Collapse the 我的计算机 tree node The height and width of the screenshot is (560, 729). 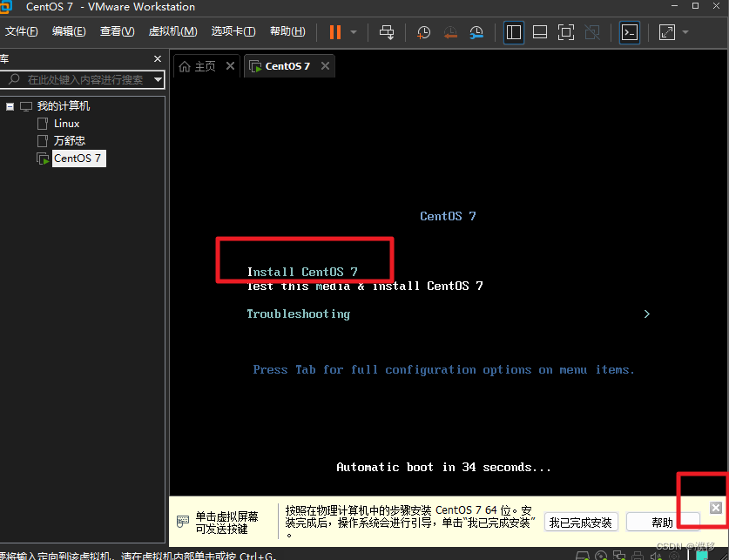pyautogui.click(x=10, y=106)
